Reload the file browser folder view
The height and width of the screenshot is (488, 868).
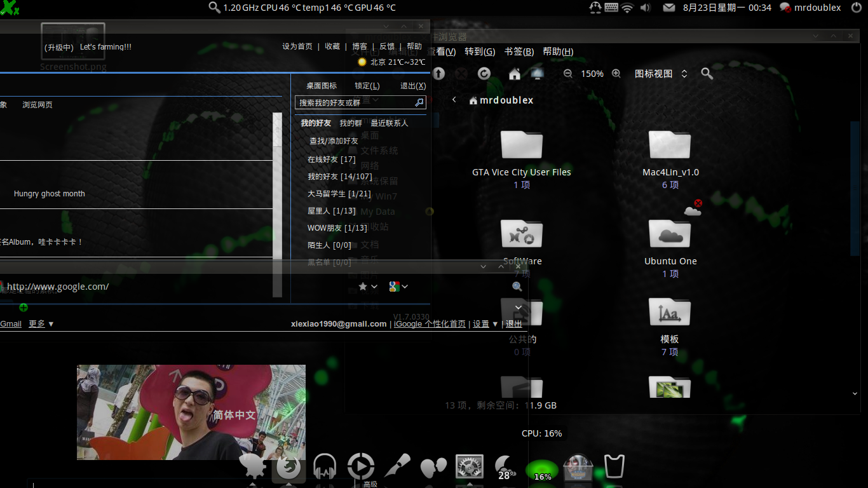pyautogui.click(x=484, y=74)
